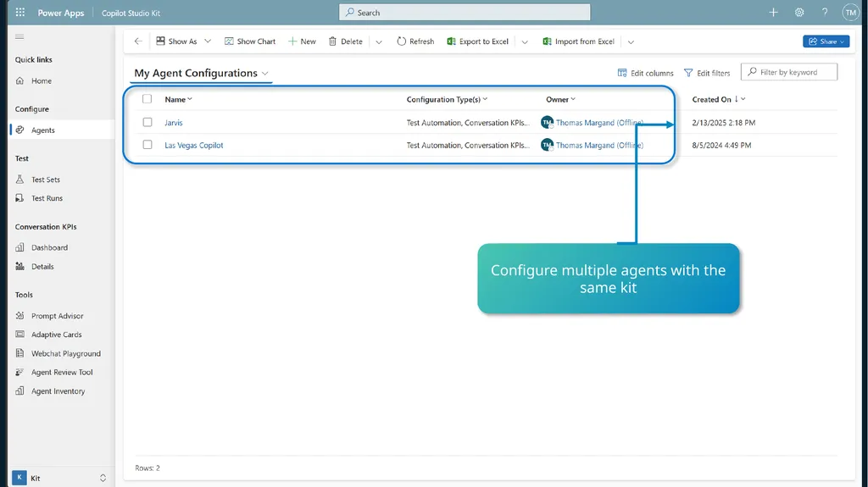Sort by the Created On column
The image size is (868, 487).
[x=719, y=99]
